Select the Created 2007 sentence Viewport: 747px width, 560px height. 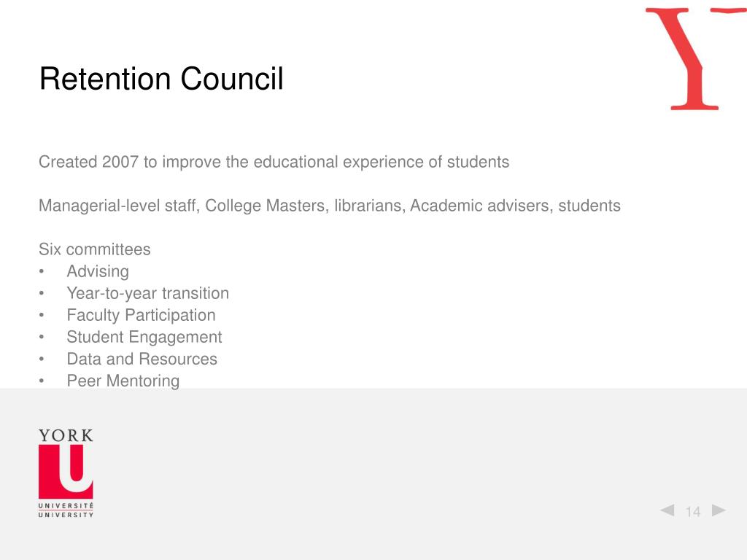click(x=274, y=162)
